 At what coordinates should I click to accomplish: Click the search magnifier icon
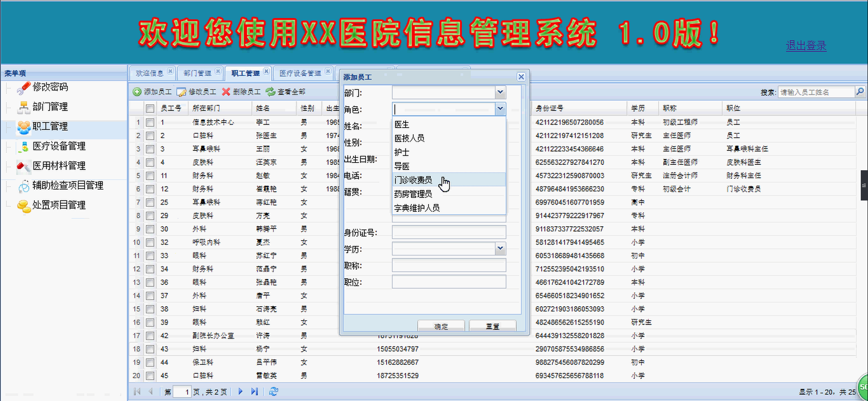pyautogui.click(x=859, y=92)
